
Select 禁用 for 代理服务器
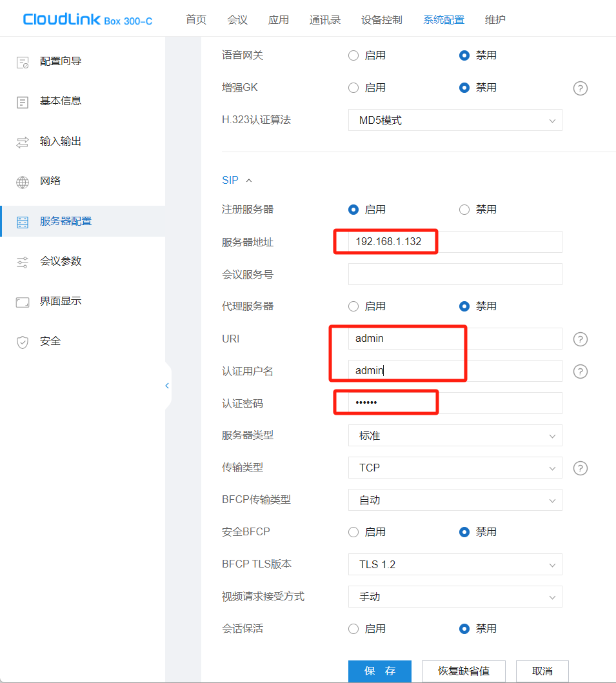(464, 306)
